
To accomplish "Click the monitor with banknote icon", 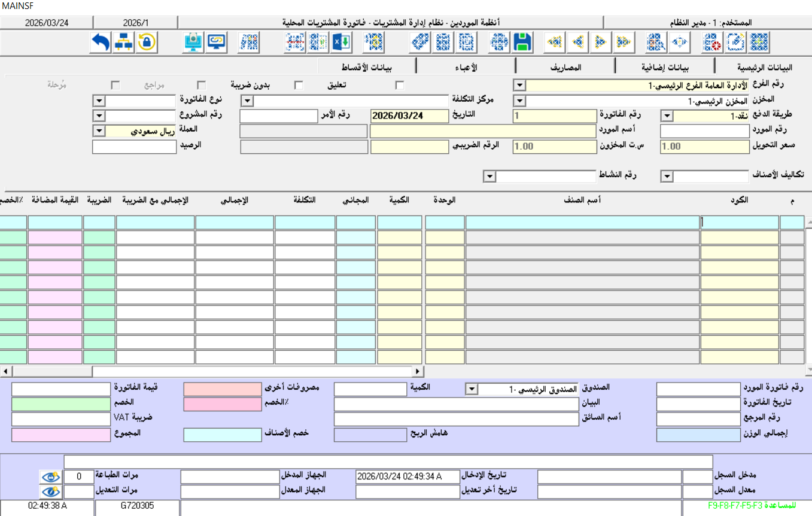I will [193, 43].
